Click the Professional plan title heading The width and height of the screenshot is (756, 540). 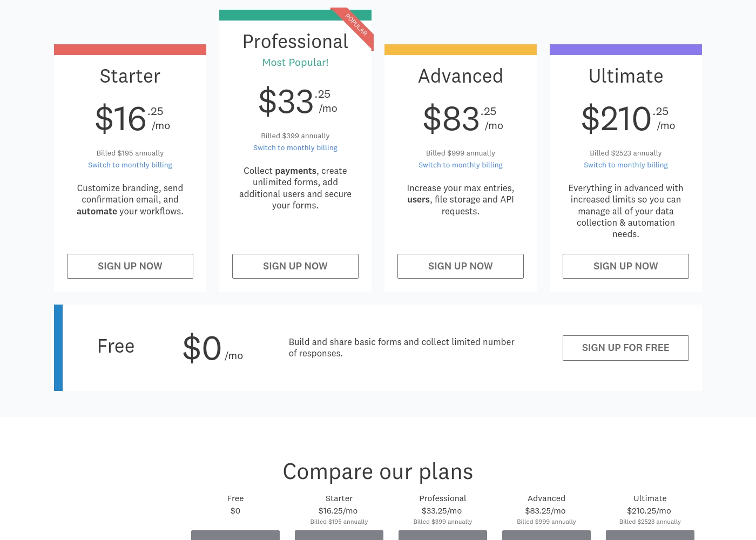tap(295, 42)
